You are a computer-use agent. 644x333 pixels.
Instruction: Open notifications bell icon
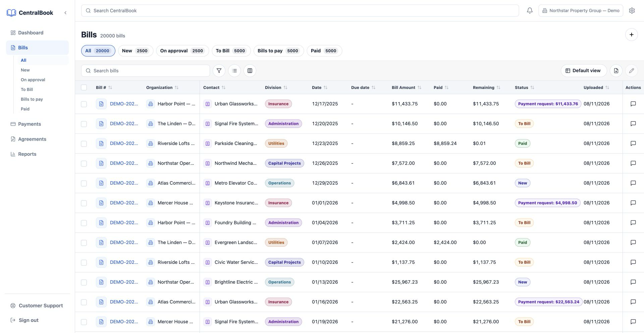pyautogui.click(x=530, y=11)
